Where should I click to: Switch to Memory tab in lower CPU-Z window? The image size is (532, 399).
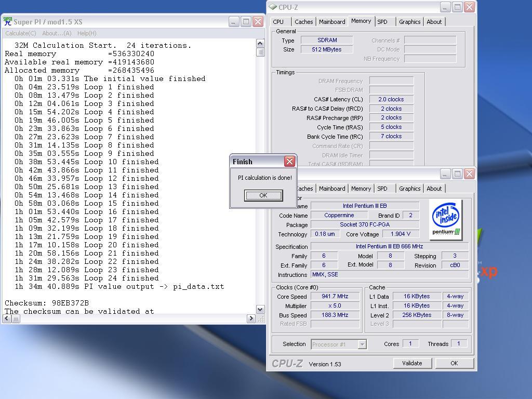click(361, 189)
